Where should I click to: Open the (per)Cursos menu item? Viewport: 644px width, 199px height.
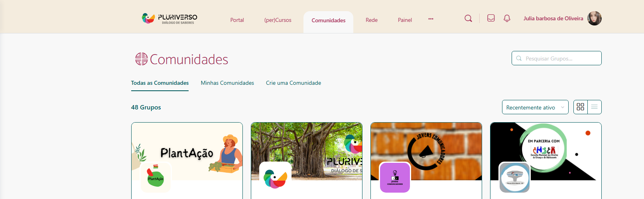pyautogui.click(x=278, y=20)
